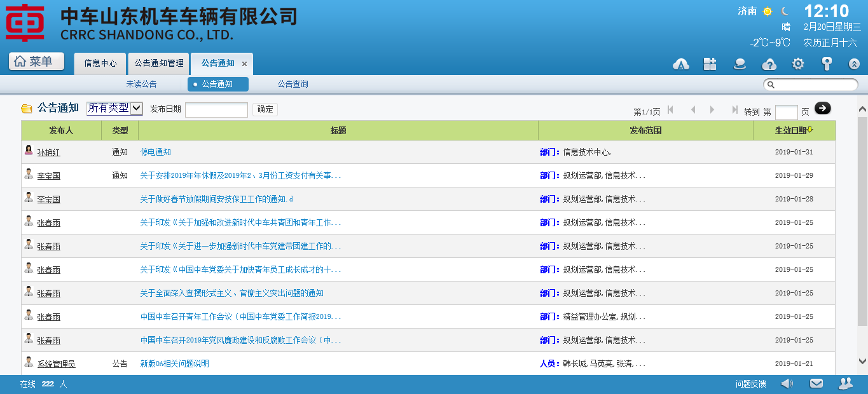Open the settings gear in top toolbar

click(798, 64)
